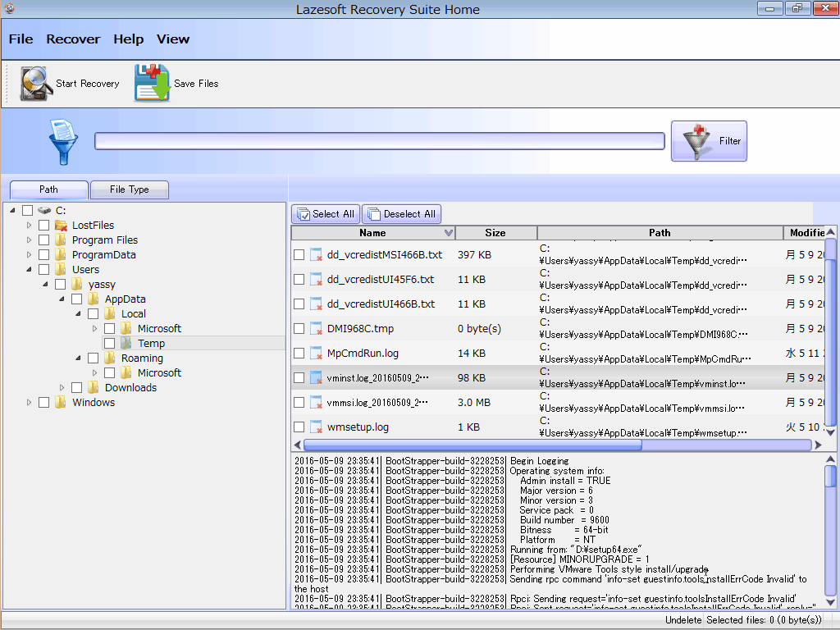Click the LostFiles folder icon
This screenshot has width=840, height=630.
click(x=61, y=226)
